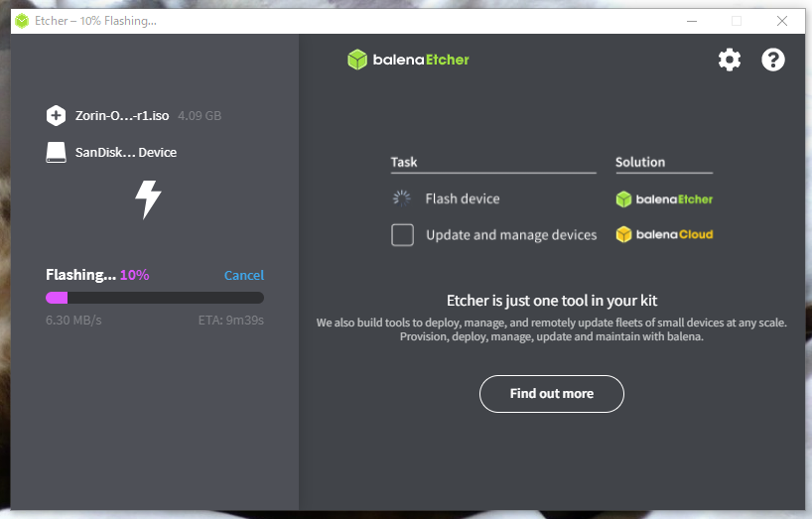Select the SanDisk... Device label
The height and width of the screenshot is (519, 812).
126,152
